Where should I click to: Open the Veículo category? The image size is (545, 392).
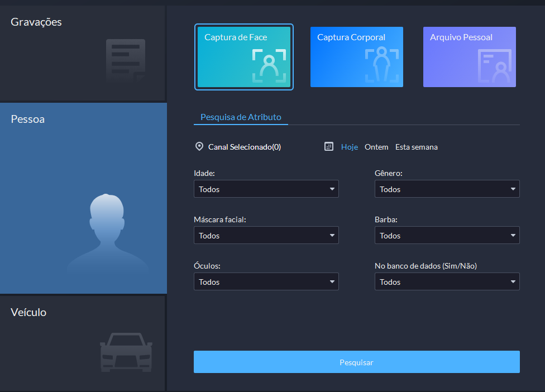coord(83,343)
